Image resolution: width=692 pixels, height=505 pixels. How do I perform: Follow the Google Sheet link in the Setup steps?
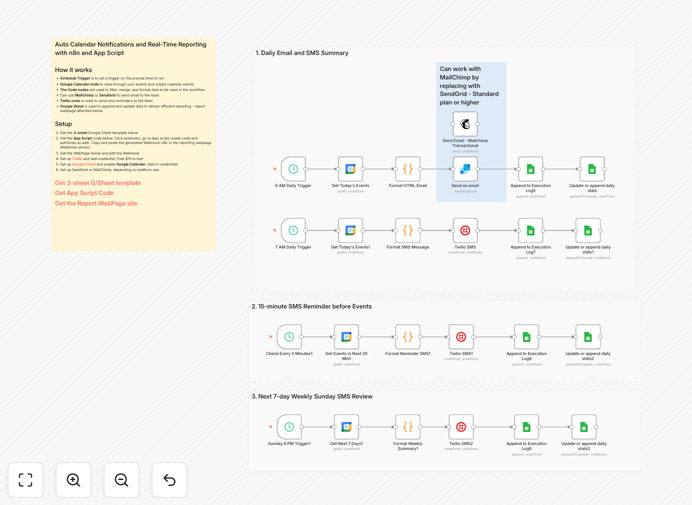(x=84, y=164)
